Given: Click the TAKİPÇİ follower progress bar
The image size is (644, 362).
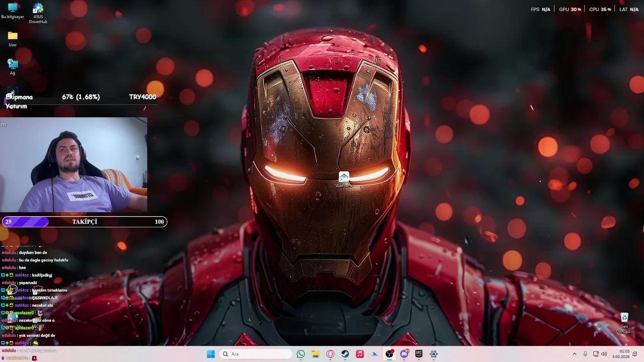Looking at the screenshot, I should tap(85, 222).
